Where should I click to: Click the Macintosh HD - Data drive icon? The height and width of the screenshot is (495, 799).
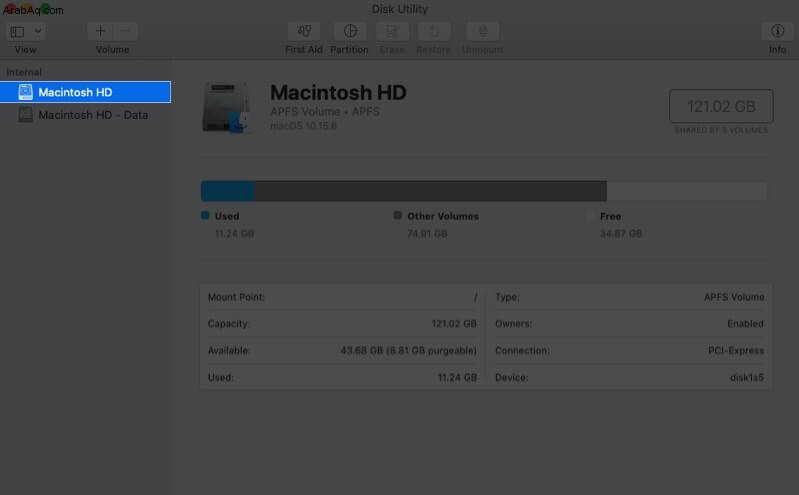(25, 115)
